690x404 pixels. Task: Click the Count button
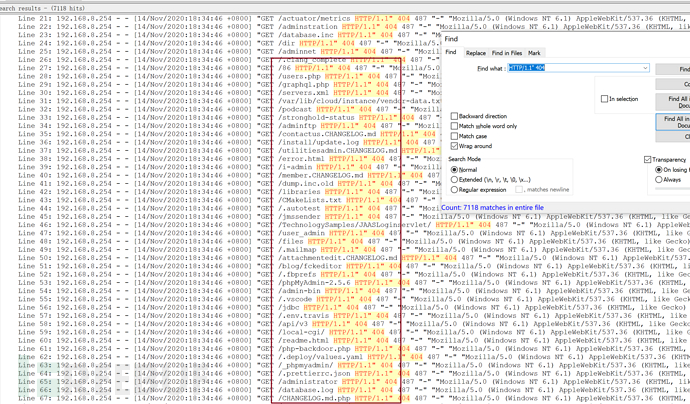[673, 84]
